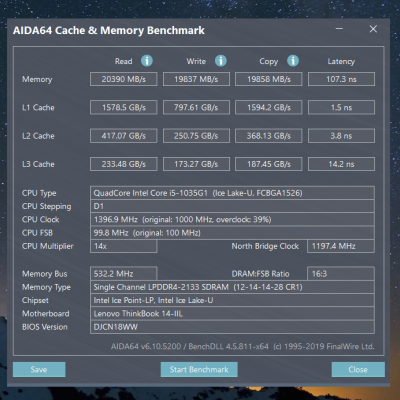Open the Read benchmark info icon

coord(147,61)
